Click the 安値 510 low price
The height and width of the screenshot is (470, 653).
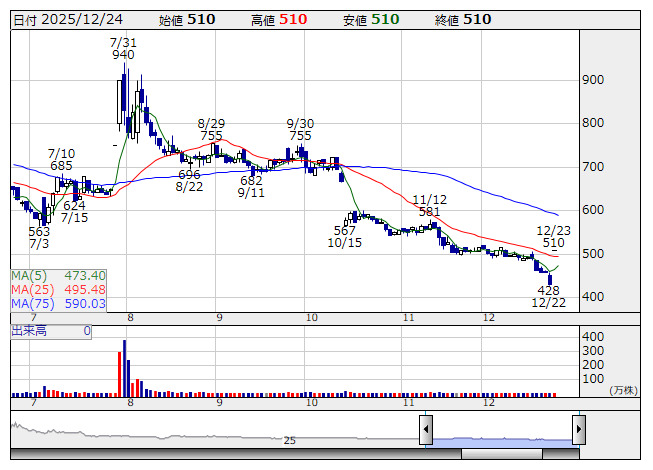(x=370, y=19)
